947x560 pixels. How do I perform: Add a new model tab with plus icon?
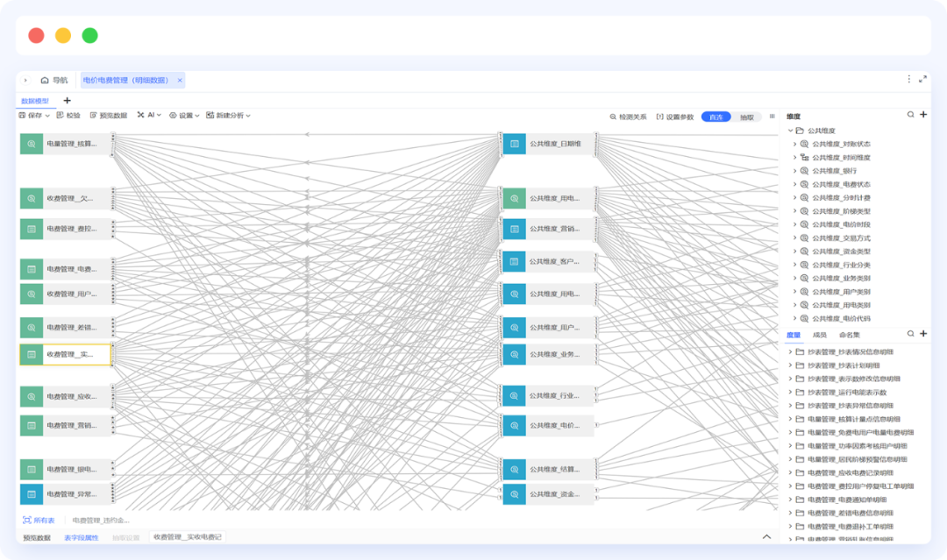click(68, 101)
